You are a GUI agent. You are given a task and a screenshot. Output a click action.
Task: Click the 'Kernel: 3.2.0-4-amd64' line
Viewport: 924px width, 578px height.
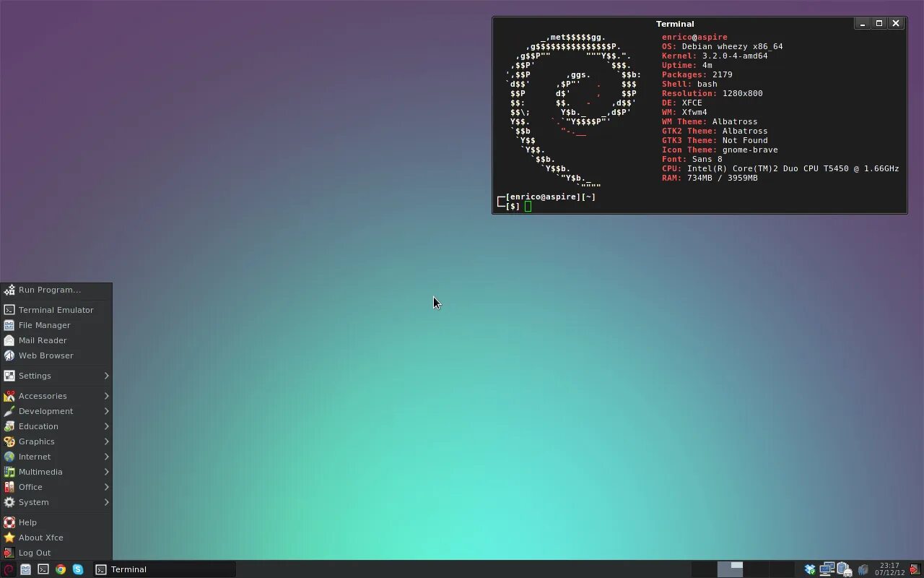click(715, 56)
